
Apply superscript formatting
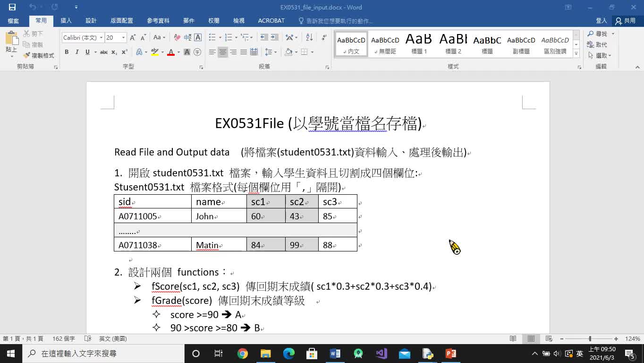pos(125,52)
